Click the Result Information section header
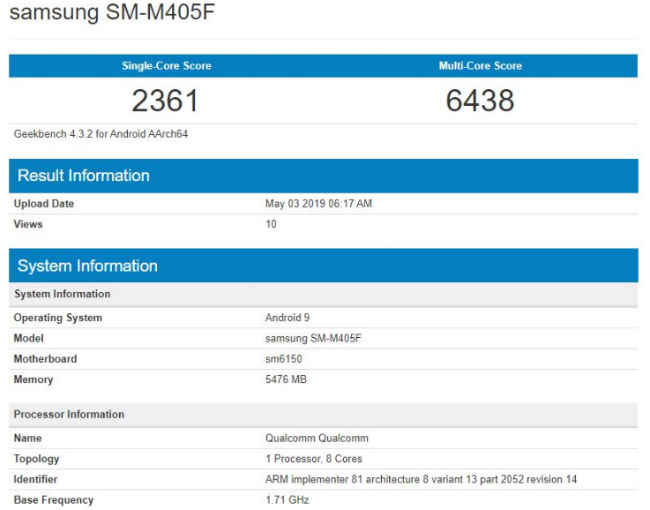This screenshot has height=510, width=650. pos(323,176)
